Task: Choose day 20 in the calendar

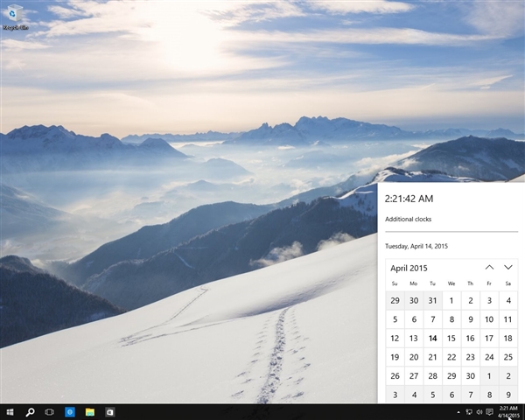Action: pos(414,357)
